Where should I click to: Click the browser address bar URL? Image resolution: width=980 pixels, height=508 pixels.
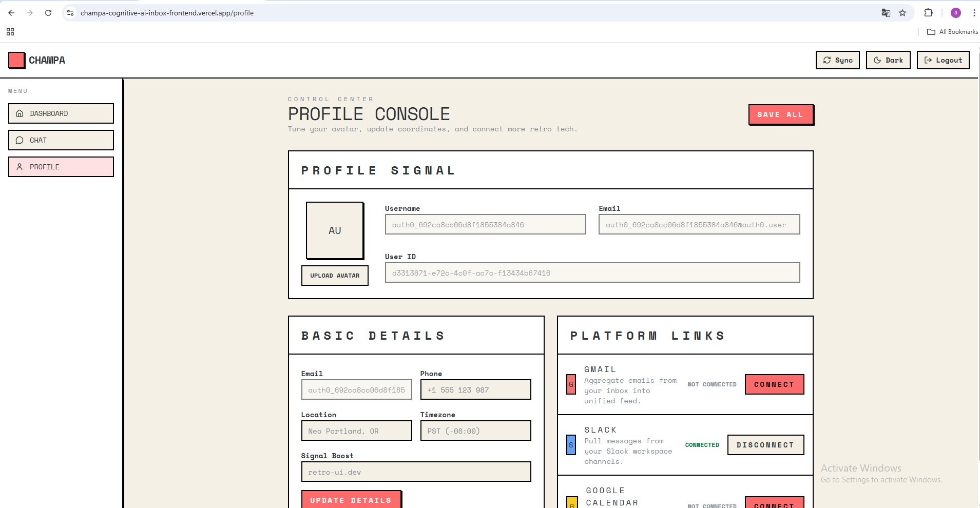pyautogui.click(x=167, y=13)
